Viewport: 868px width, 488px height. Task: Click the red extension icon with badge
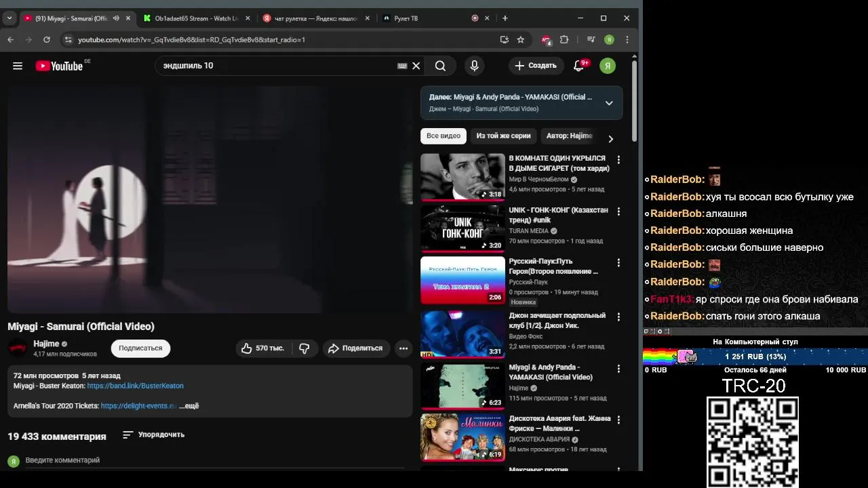[x=547, y=40]
